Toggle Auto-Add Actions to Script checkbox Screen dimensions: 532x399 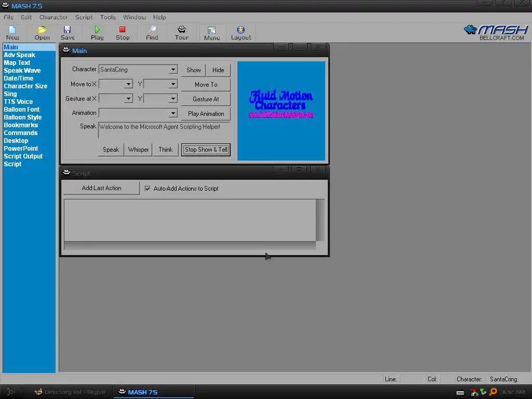pyautogui.click(x=148, y=188)
